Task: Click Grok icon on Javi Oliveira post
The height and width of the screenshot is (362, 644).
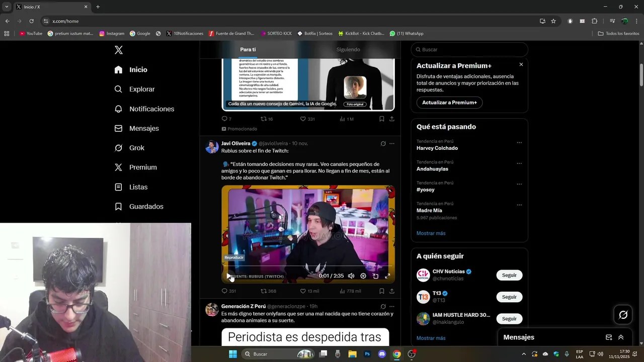Action: click(383, 144)
